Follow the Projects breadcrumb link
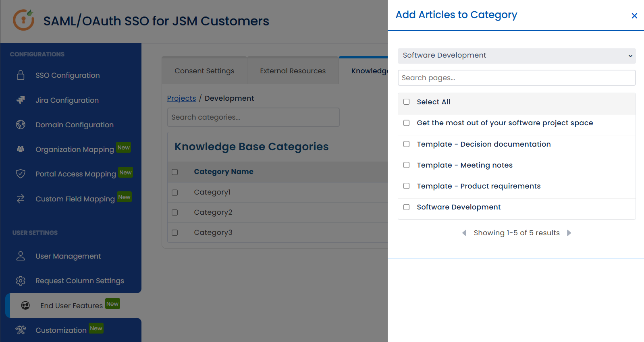The image size is (644, 342). (x=181, y=98)
